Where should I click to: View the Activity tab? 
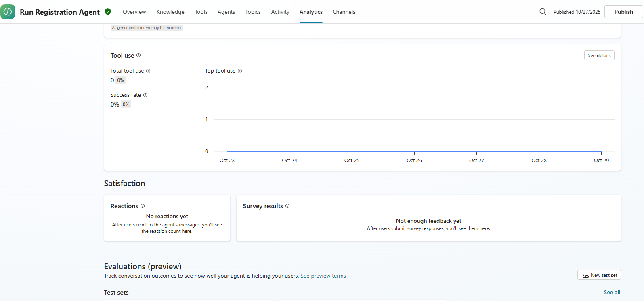(280, 12)
